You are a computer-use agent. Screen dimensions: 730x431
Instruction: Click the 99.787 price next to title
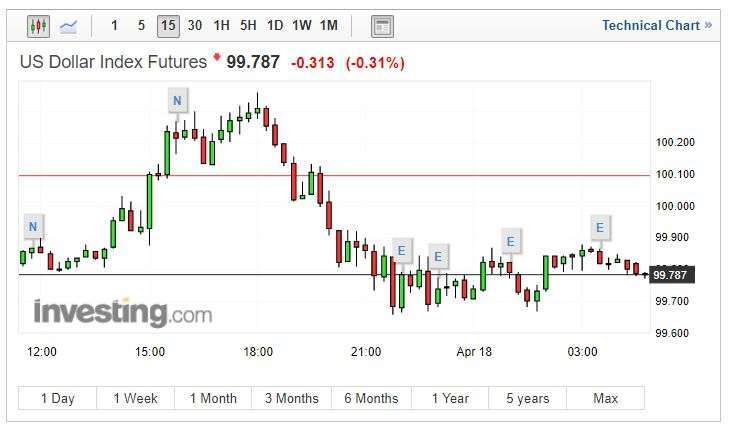click(x=253, y=62)
